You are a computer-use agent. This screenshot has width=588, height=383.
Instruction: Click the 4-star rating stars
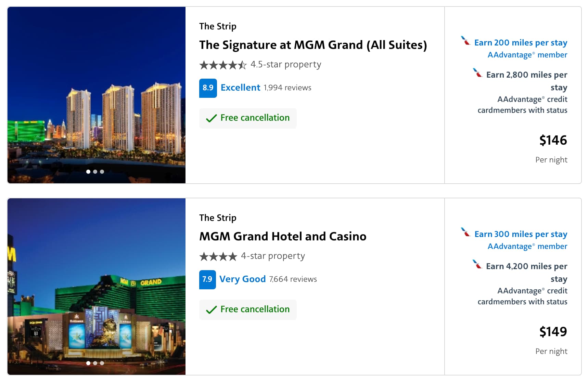click(x=218, y=256)
